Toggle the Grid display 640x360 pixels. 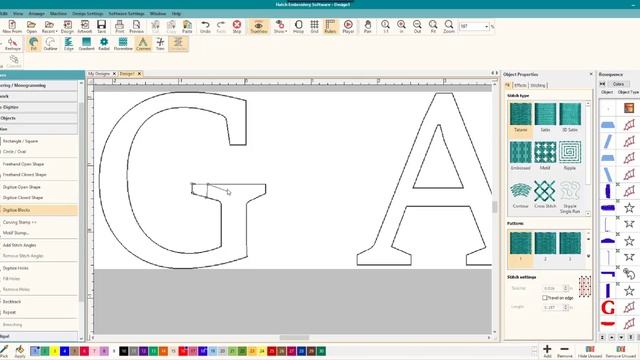(x=314, y=27)
